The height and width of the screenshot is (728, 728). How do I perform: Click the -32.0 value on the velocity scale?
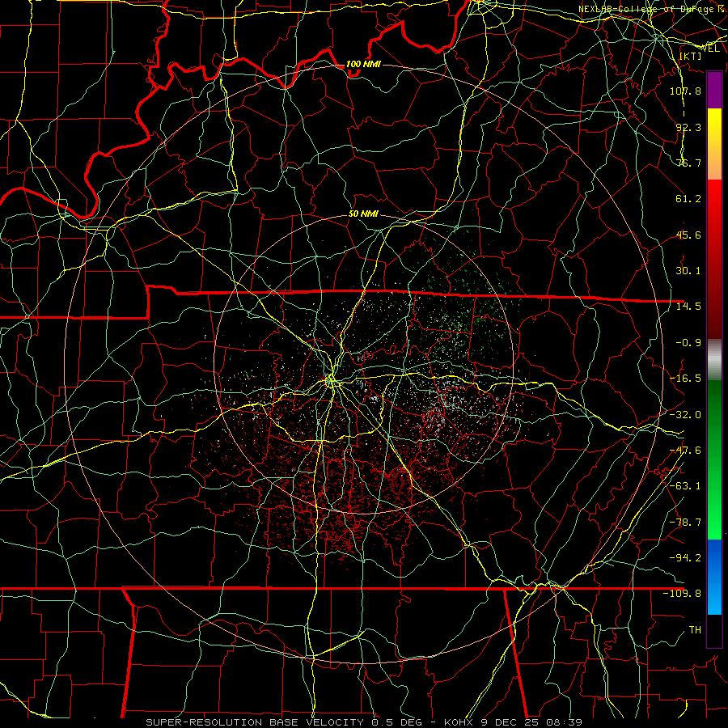(x=685, y=415)
